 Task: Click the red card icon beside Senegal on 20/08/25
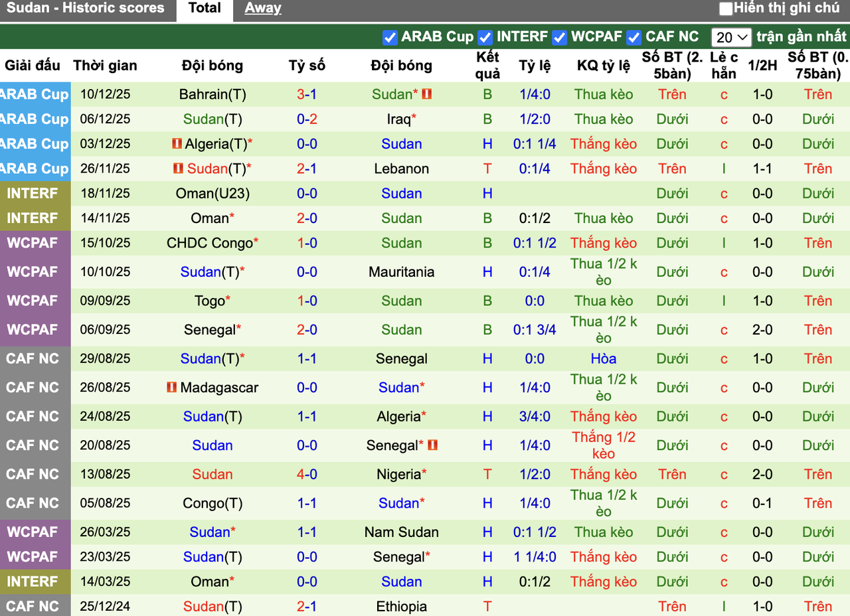tap(432, 445)
